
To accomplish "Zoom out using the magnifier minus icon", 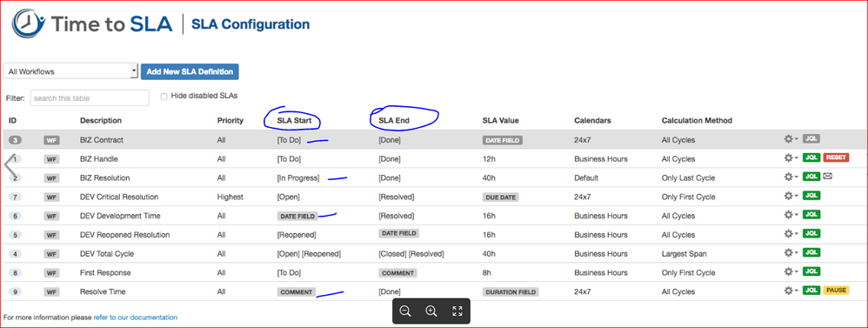I will pyautogui.click(x=405, y=311).
